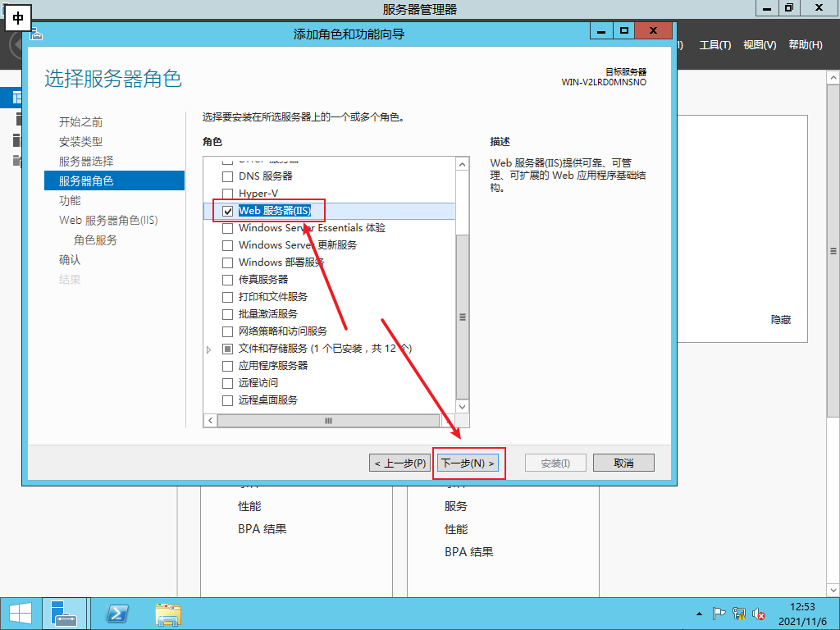Image resolution: width=840 pixels, height=630 pixels.
Task: Click the 上一步(P) button
Action: pos(399,463)
